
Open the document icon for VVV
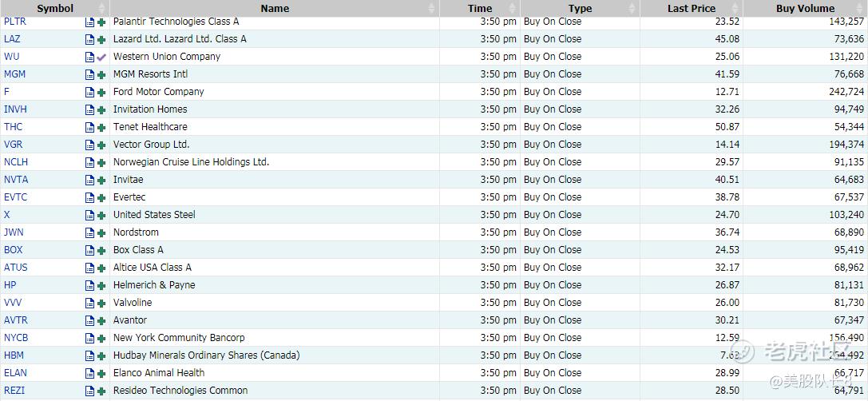[89, 304]
